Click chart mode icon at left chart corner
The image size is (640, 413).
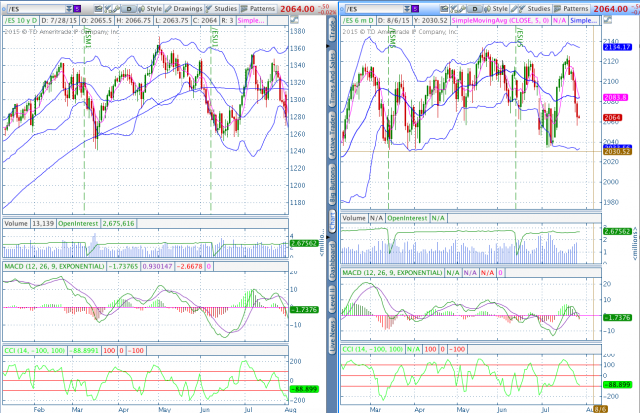pos(294,20)
